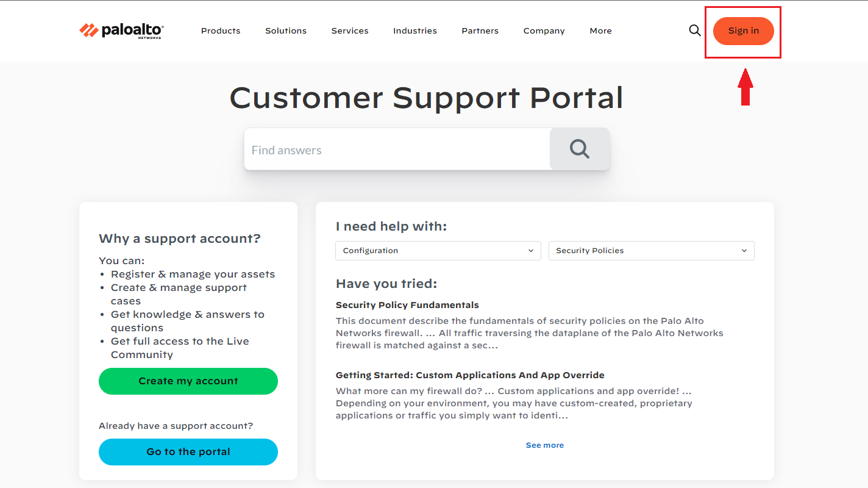Open the Products menu
This screenshot has width=868, height=488.
[x=221, y=30]
